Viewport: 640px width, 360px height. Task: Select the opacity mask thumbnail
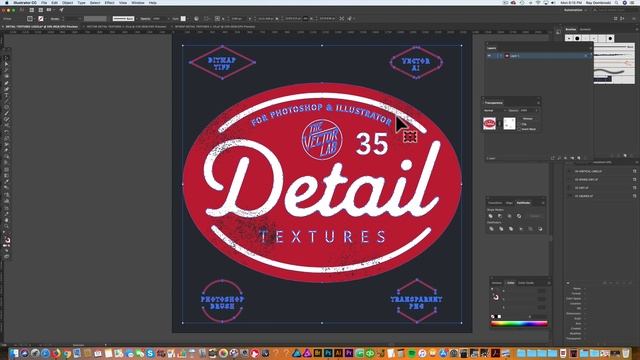tap(509, 123)
